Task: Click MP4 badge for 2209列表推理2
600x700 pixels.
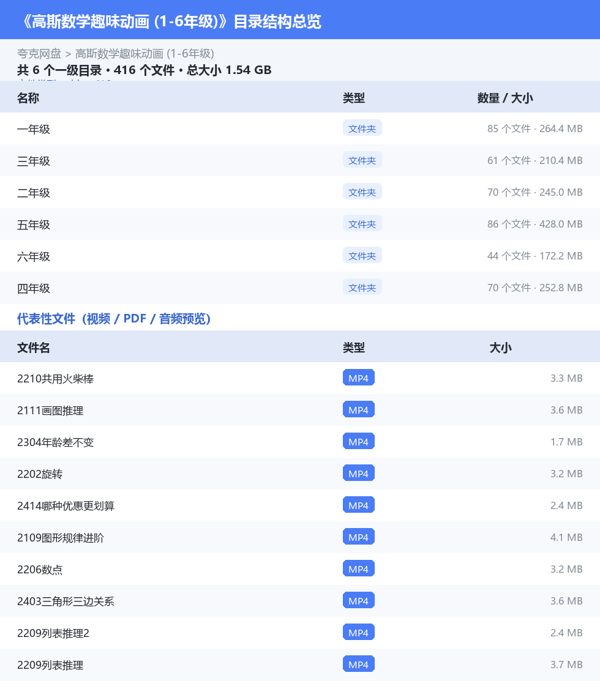Action: (x=359, y=633)
